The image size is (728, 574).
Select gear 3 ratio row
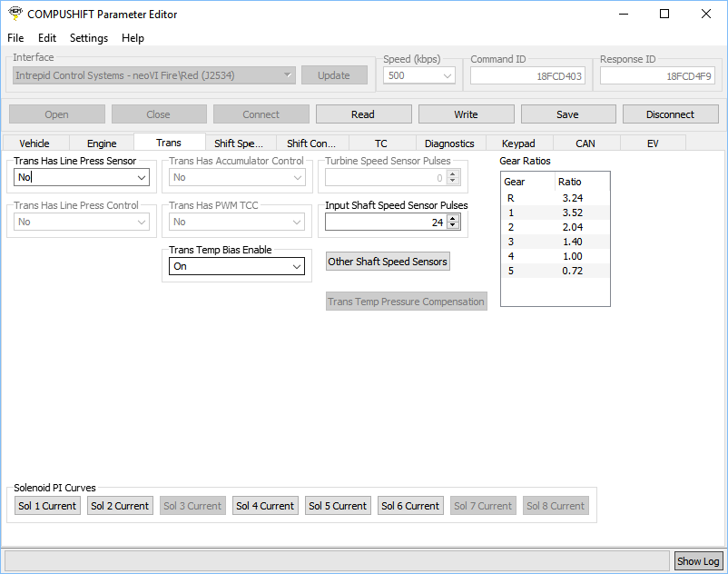coord(555,241)
